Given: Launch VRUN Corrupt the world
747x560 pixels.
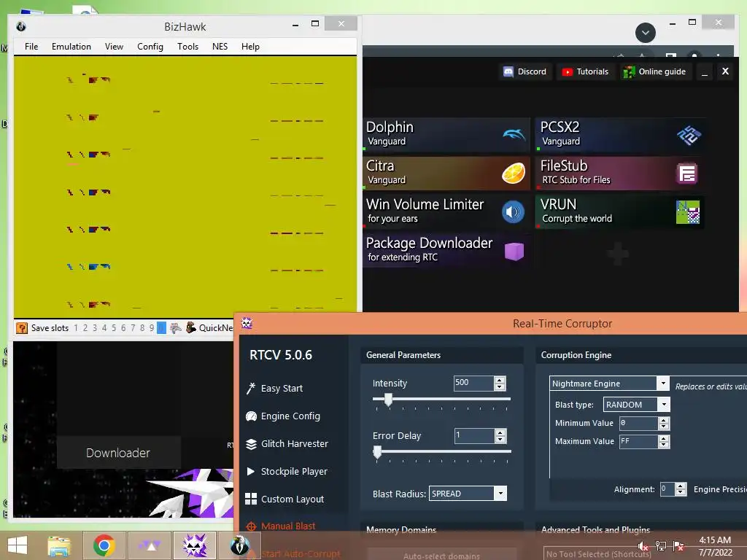Looking at the screenshot, I should coord(620,212).
